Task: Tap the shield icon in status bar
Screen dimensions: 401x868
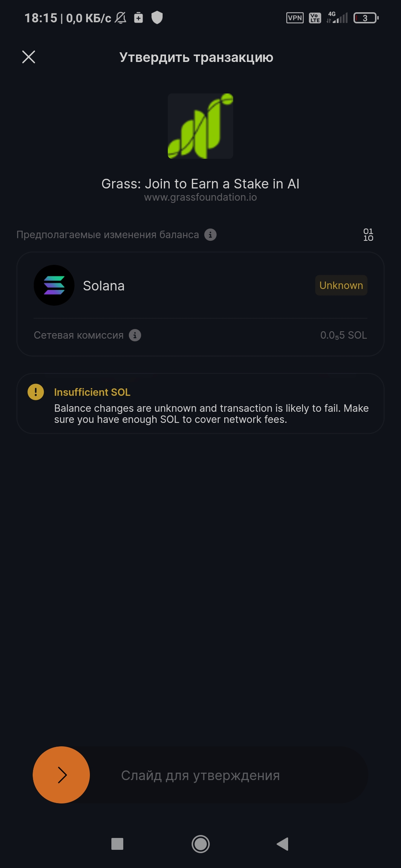Action: [157, 17]
